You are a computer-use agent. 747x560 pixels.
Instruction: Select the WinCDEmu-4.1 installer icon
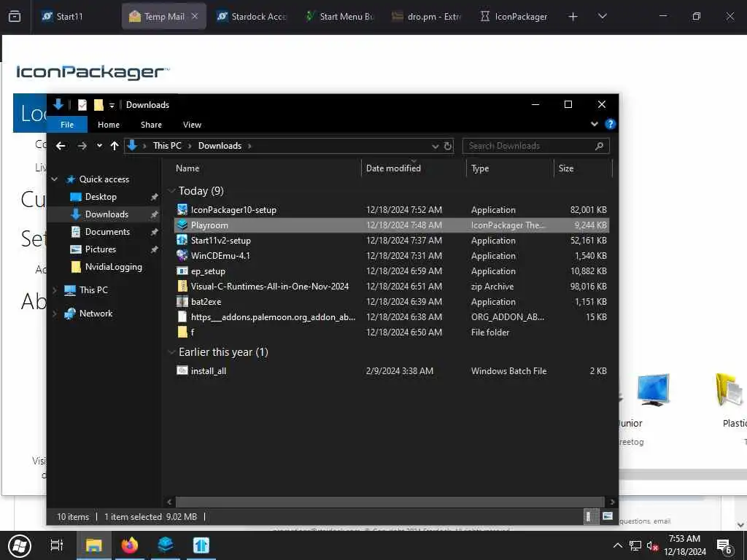[x=182, y=255]
